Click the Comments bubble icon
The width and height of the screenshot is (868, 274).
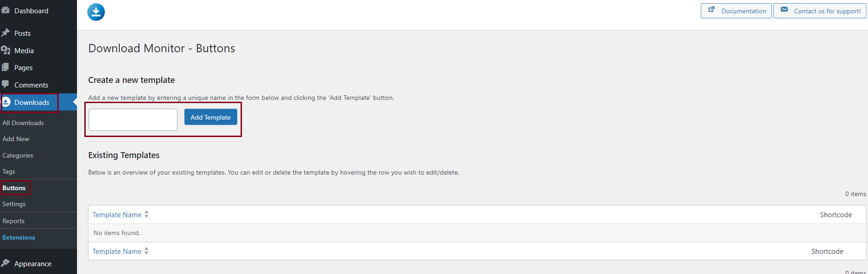pyautogui.click(x=5, y=85)
